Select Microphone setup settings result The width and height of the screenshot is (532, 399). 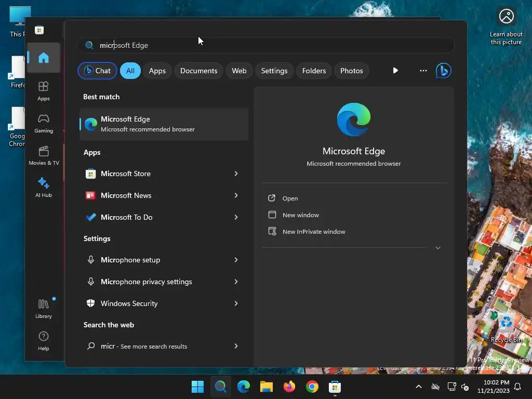pyautogui.click(x=164, y=260)
